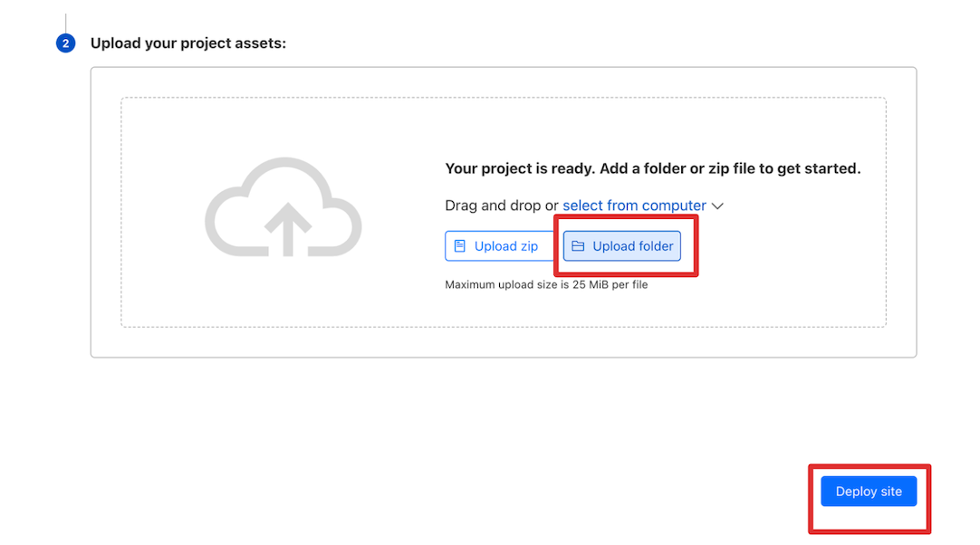Select the Upload your project assets heading

[x=188, y=43]
